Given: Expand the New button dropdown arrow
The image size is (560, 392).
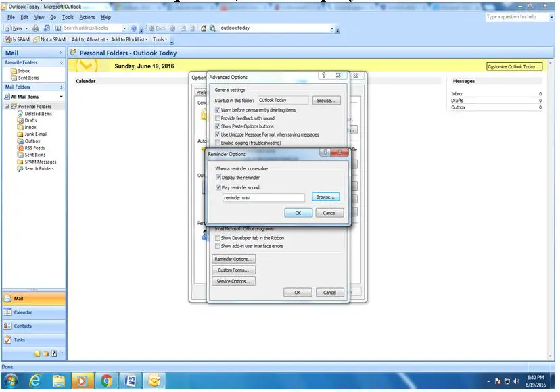Looking at the screenshot, I should pyautogui.click(x=26, y=28).
